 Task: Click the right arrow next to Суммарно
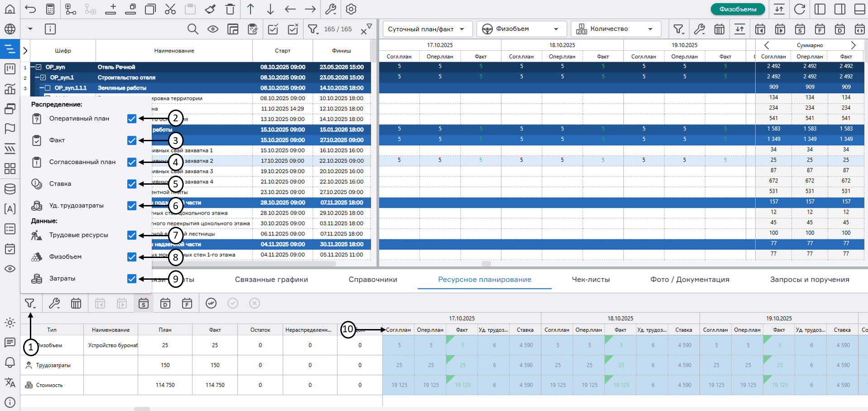point(853,45)
